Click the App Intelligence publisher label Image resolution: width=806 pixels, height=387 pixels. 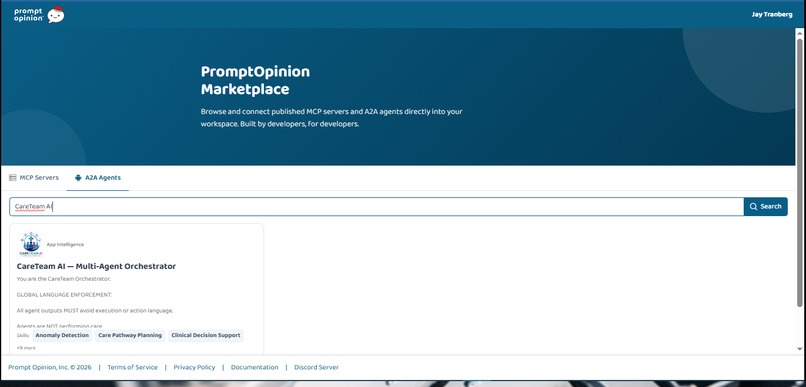[65, 245]
